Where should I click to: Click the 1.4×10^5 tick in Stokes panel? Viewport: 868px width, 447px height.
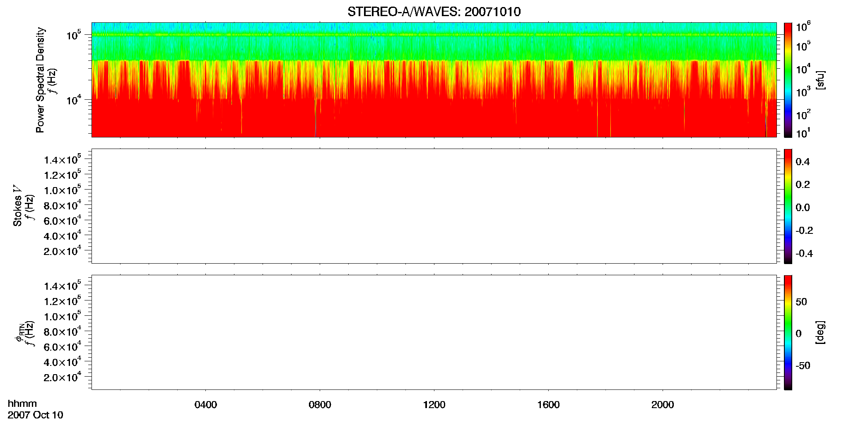[x=63, y=159]
